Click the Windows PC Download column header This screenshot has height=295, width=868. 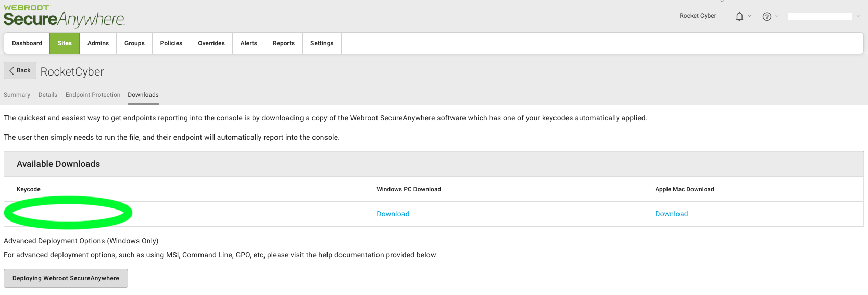coord(409,189)
